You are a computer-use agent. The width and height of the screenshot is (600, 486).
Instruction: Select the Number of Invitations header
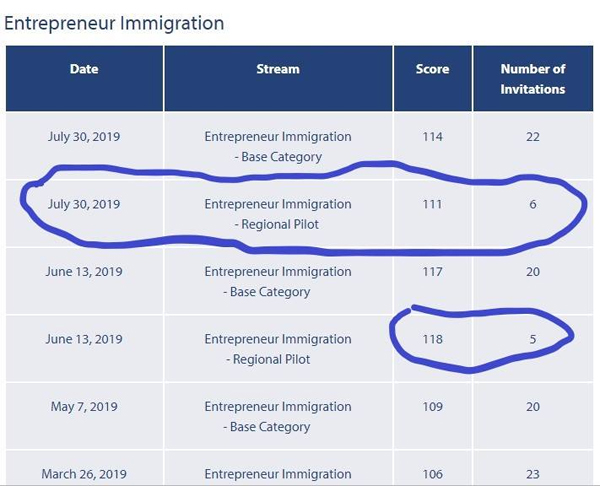pos(532,79)
